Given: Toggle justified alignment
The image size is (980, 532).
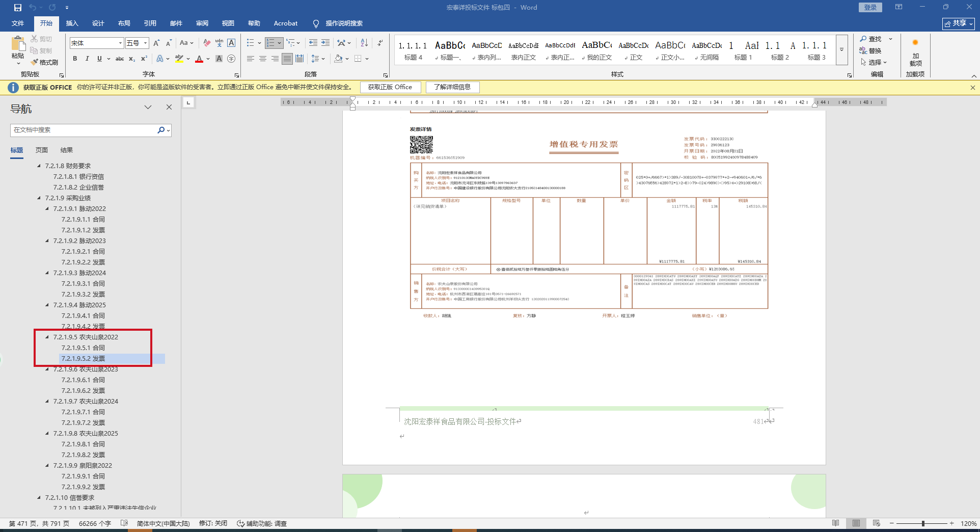Looking at the screenshot, I should pyautogui.click(x=287, y=59).
